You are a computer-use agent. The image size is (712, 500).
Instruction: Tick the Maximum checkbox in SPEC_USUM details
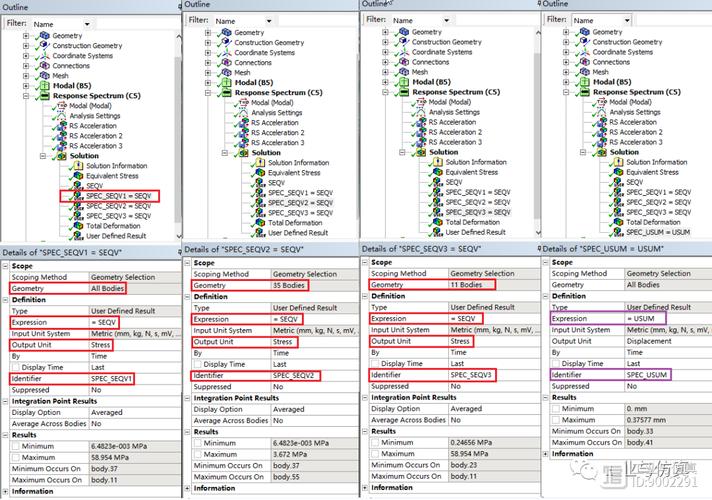point(556,420)
